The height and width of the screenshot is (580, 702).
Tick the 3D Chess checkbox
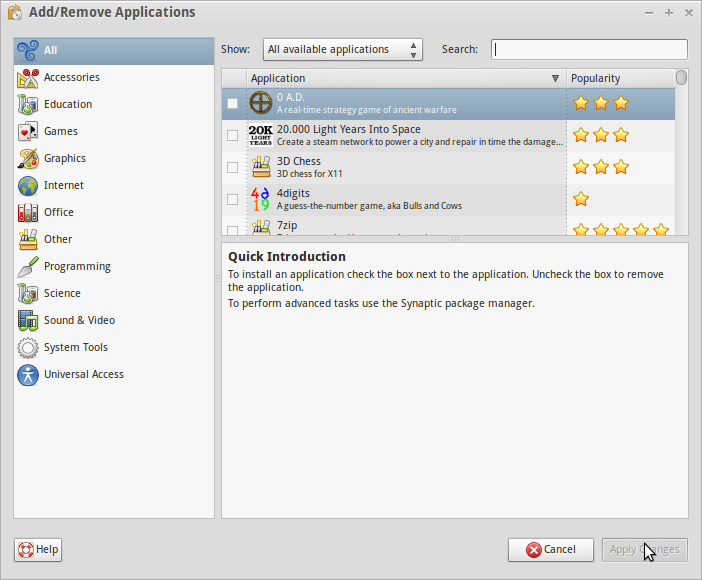[233, 167]
